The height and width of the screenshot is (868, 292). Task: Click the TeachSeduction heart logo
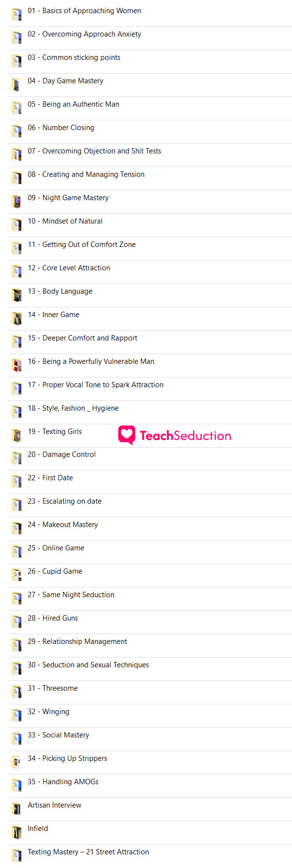127,435
